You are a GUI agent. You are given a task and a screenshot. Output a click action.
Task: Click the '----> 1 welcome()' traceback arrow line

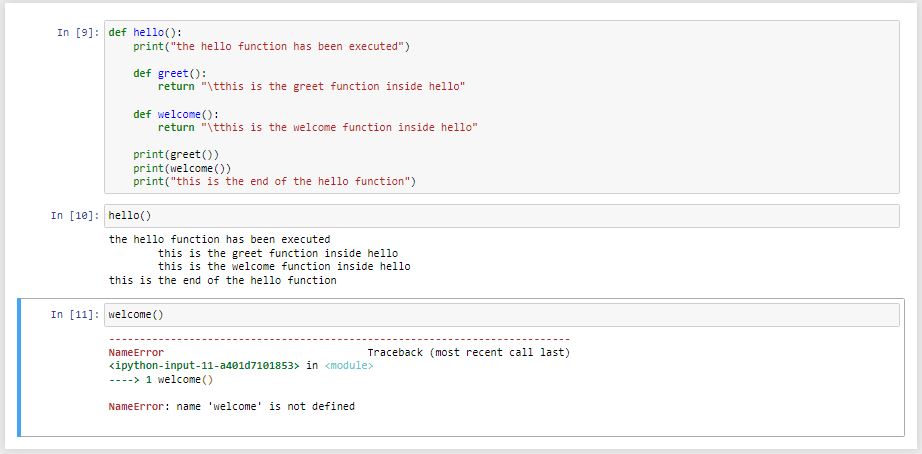click(160, 380)
